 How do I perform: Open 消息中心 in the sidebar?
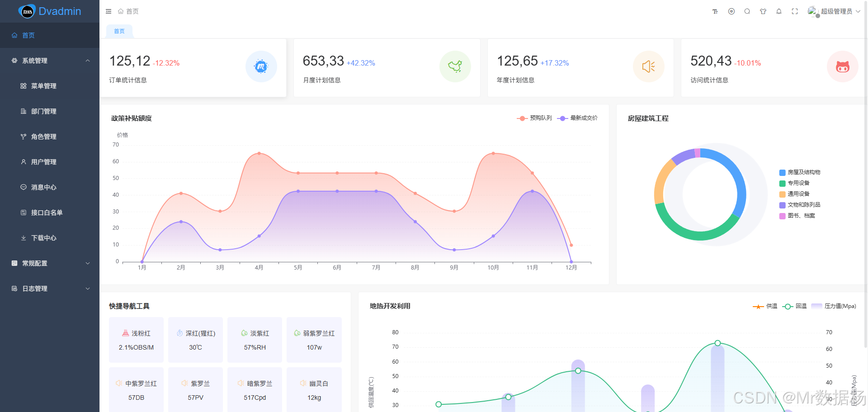click(50, 187)
